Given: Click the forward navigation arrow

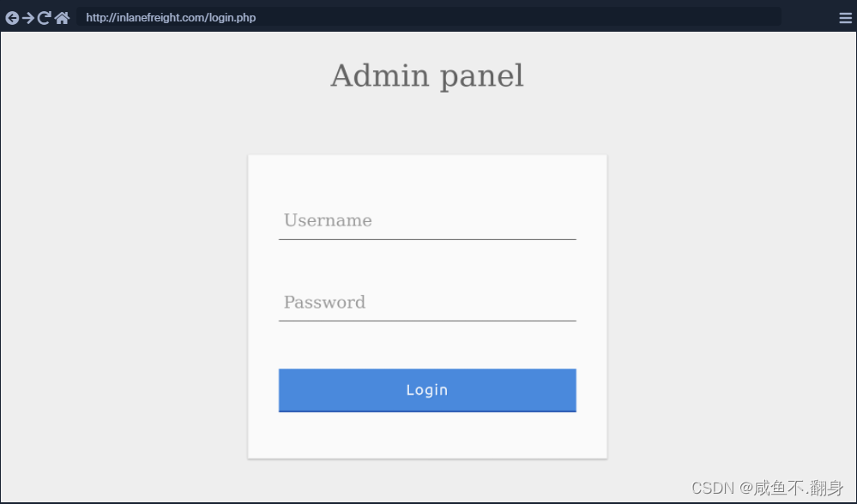Looking at the screenshot, I should (x=28, y=18).
